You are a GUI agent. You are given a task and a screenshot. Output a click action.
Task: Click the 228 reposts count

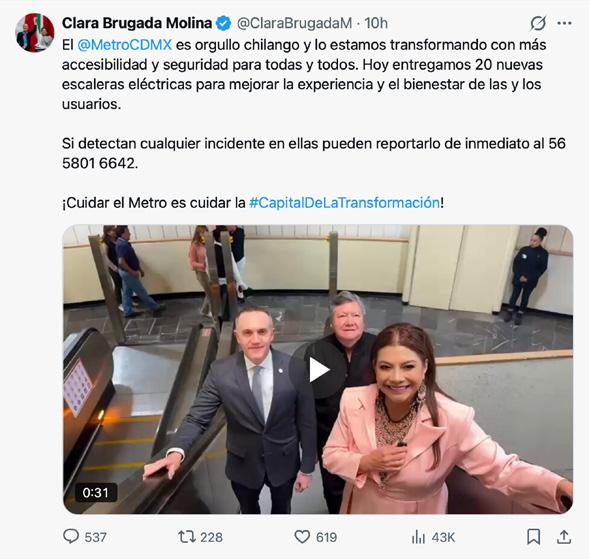pyautogui.click(x=211, y=537)
